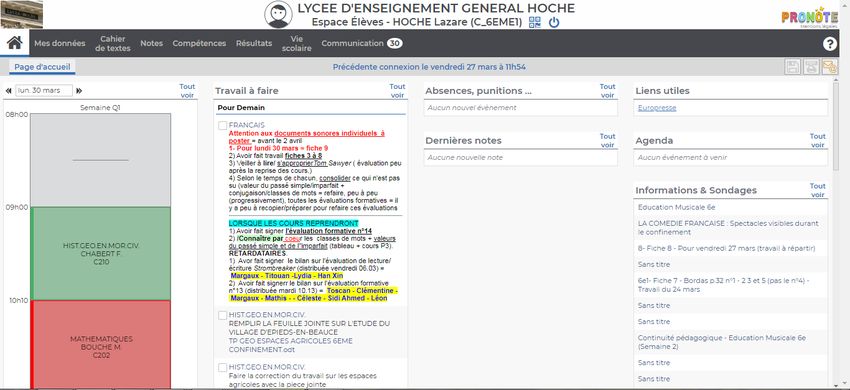
Task: Open the Mes données menu
Action: pos(60,43)
